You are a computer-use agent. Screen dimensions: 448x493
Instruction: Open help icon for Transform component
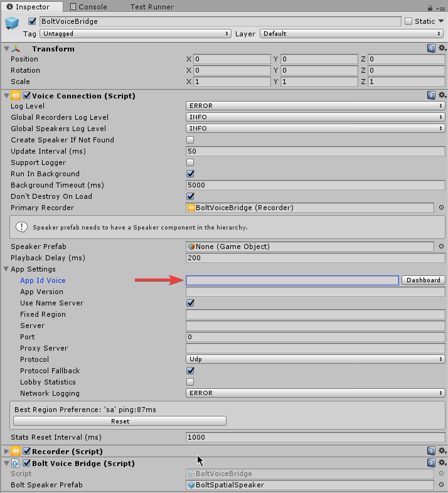[431, 48]
